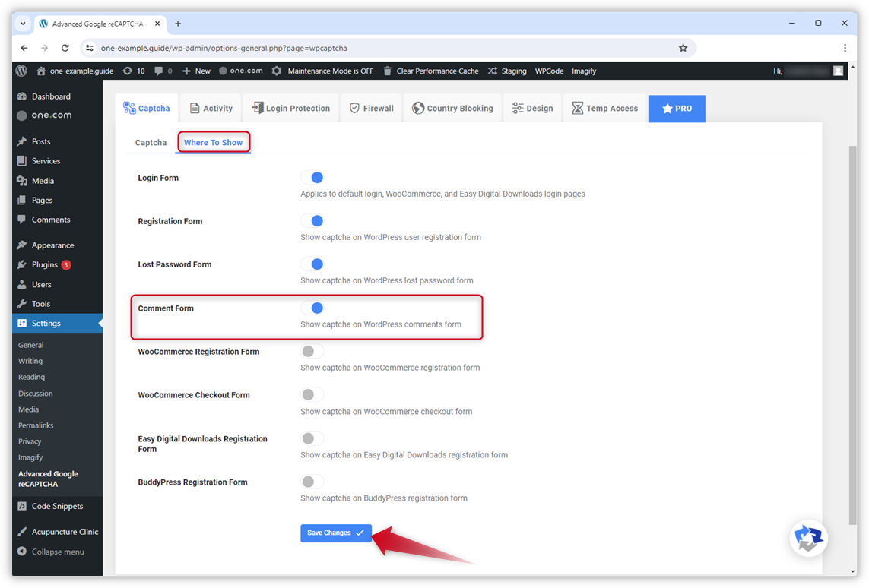Viewport: 869px width, 588px height.
Task: Click the browser address bar
Action: [380, 48]
